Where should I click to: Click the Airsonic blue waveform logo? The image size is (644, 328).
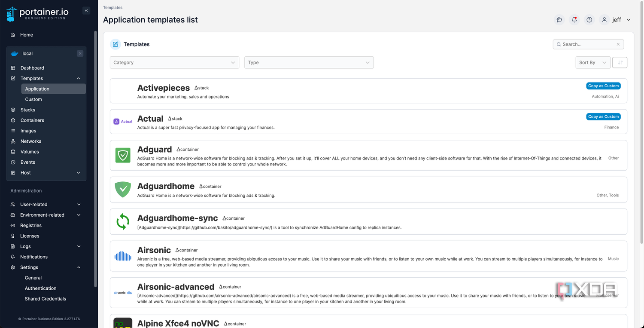[123, 256]
